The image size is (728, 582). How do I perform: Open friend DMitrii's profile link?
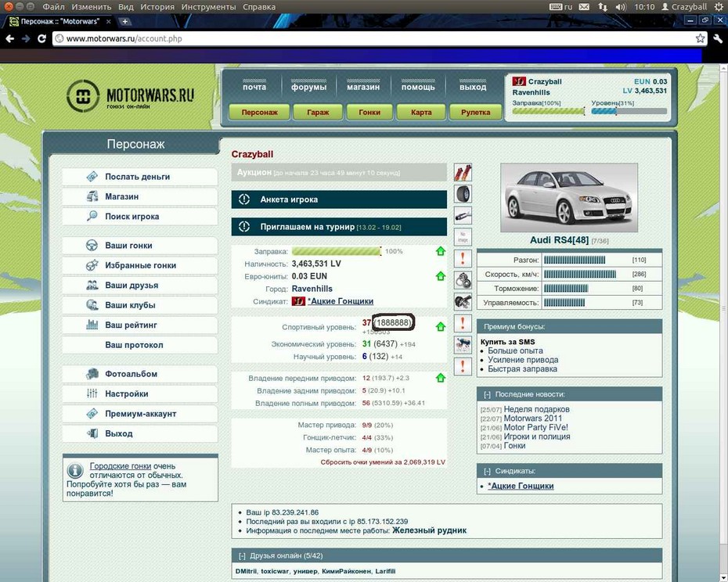pyautogui.click(x=246, y=571)
